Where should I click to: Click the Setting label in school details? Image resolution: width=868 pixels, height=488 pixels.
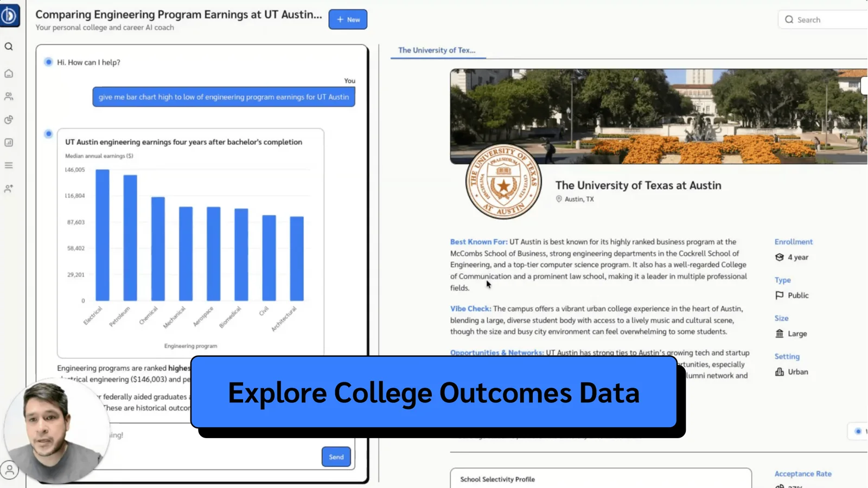(x=787, y=356)
